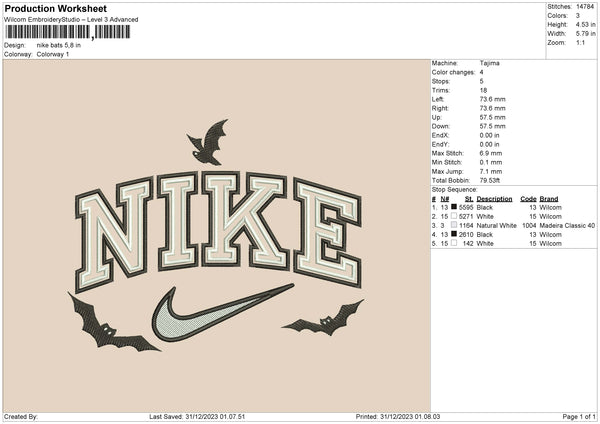Click the Colors value 3

click(x=578, y=16)
